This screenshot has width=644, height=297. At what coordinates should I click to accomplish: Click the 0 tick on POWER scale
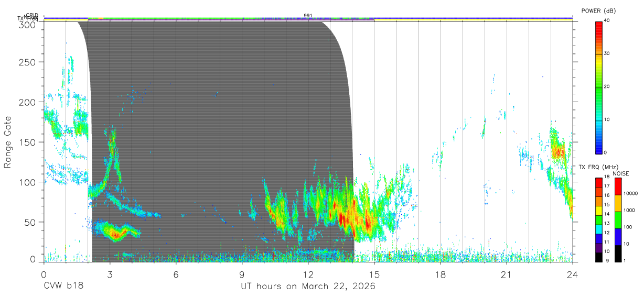point(606,152)
